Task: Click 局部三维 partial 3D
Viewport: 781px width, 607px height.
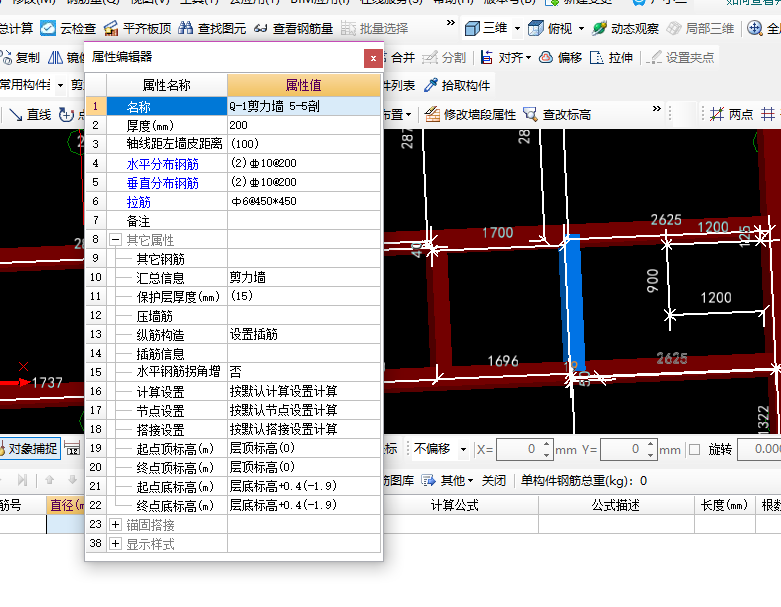Action: (x=700, y=28)
